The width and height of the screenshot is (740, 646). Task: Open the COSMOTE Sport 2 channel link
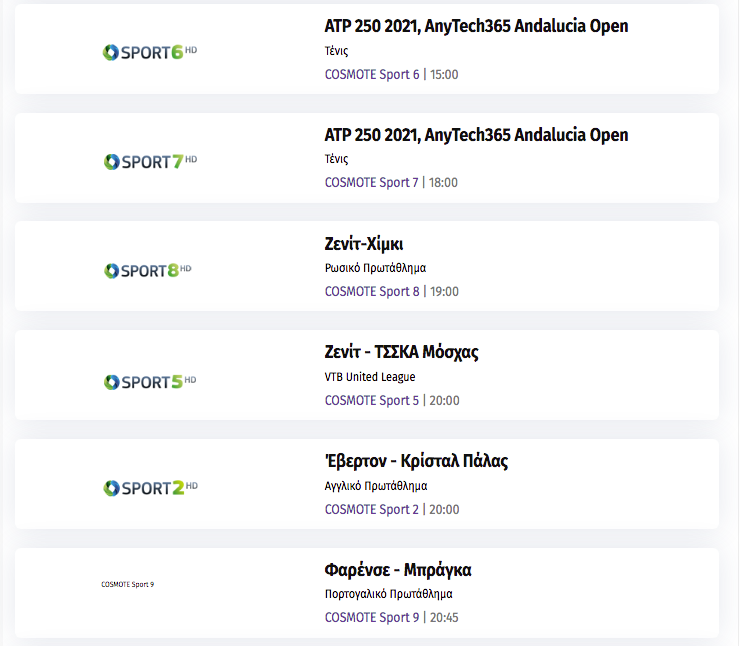click(372, 510)
